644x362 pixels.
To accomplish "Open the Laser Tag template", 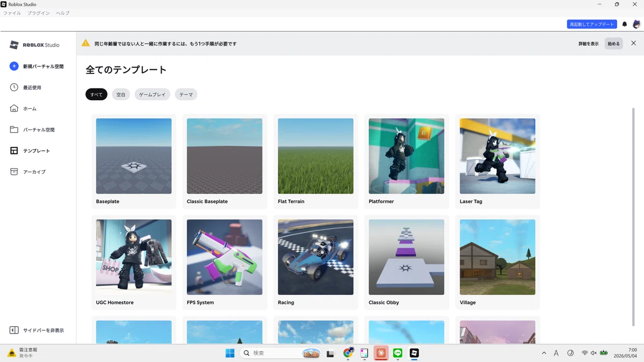I will [497, 161].
